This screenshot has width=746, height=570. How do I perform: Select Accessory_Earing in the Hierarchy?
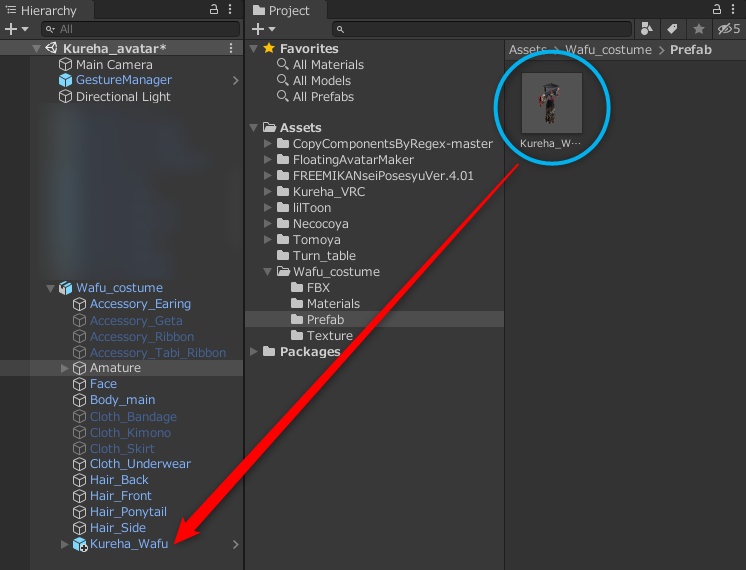[140, 304]
